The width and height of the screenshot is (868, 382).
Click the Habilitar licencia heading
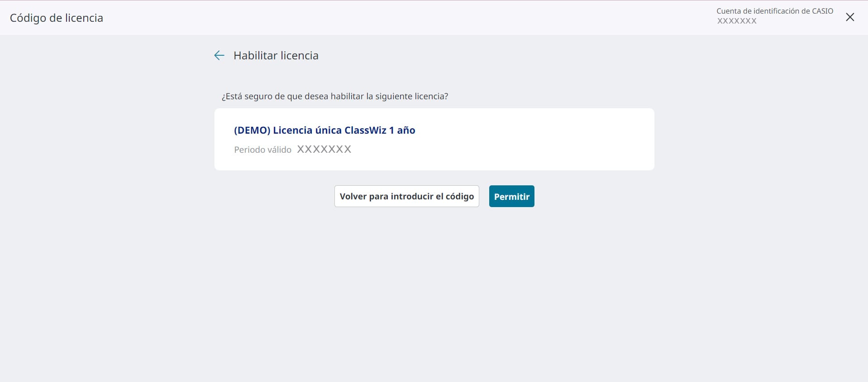click(x=276, y=55)
